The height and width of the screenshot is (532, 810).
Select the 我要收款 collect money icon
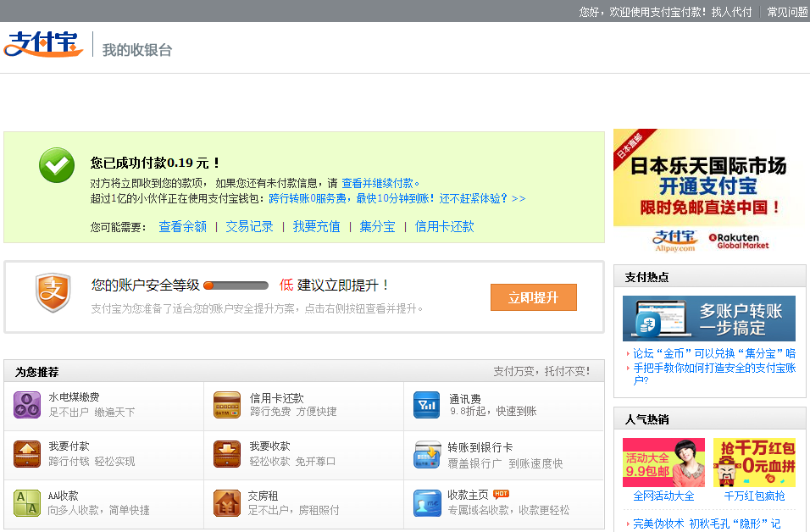coord(227,454)
